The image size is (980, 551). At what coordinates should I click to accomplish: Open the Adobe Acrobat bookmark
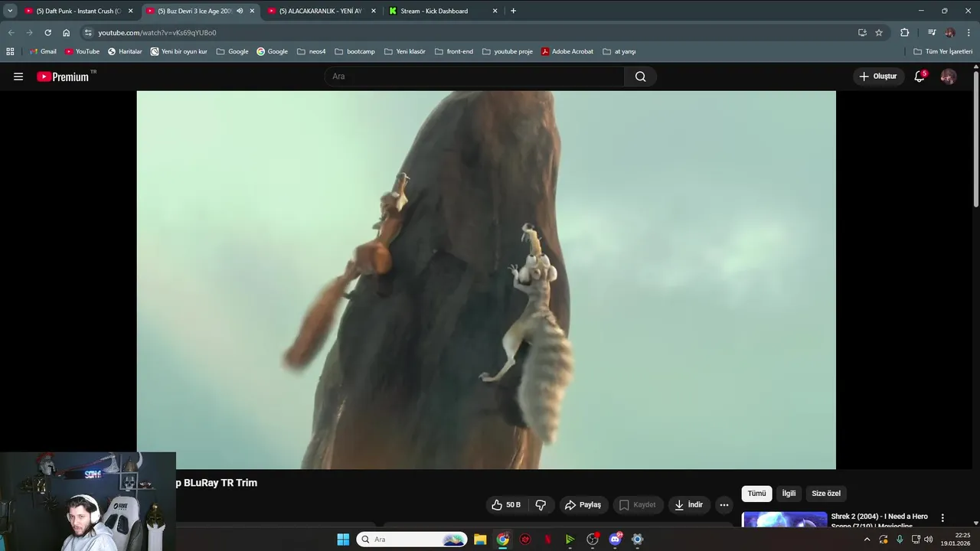[567, 51]
